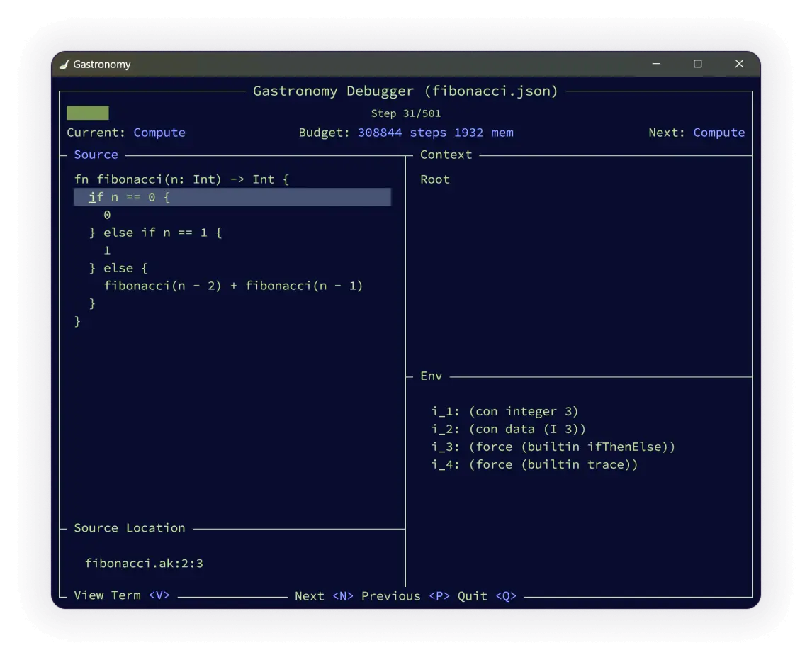Select the Source panel heading
812x660 pixels.
click(x=96, y=155)
